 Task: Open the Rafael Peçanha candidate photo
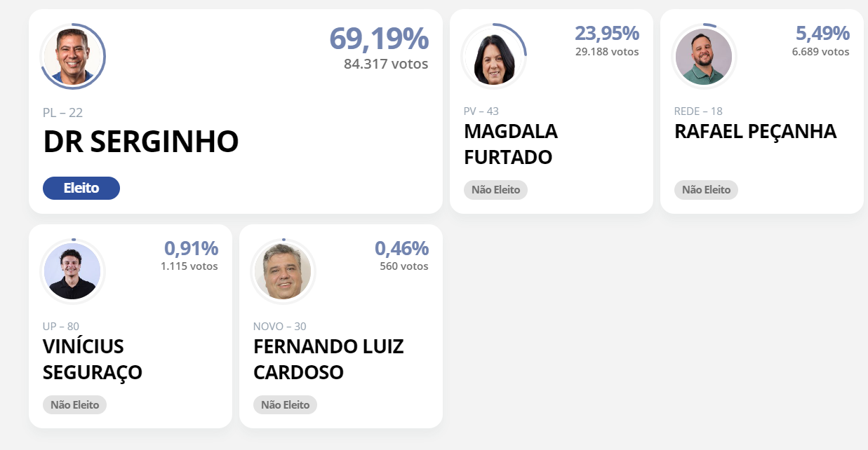coord(704,56)
